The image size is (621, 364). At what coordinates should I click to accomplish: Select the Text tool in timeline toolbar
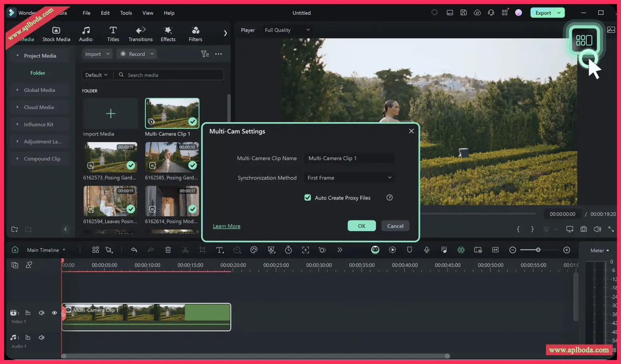coord(220,250)
